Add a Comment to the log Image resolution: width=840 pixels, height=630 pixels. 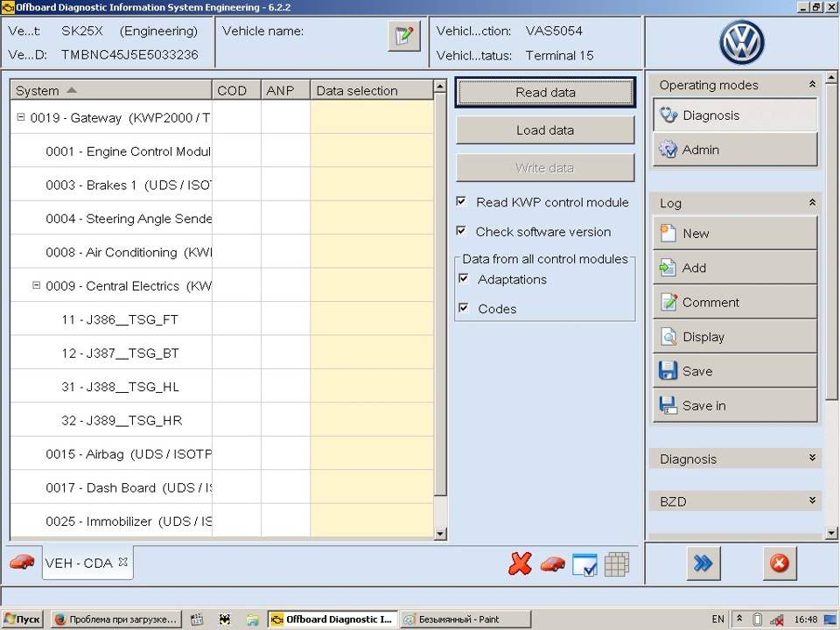[x=735, y=302]
